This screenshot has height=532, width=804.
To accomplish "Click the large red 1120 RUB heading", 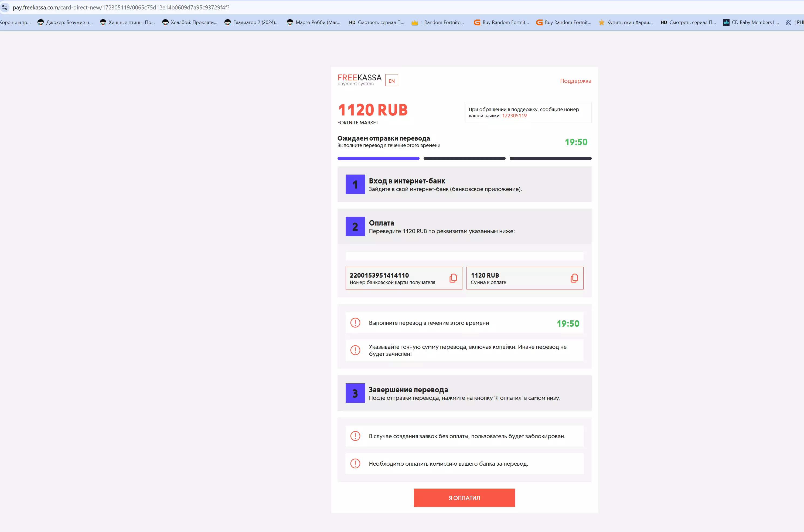I will [x=373, y=110].
